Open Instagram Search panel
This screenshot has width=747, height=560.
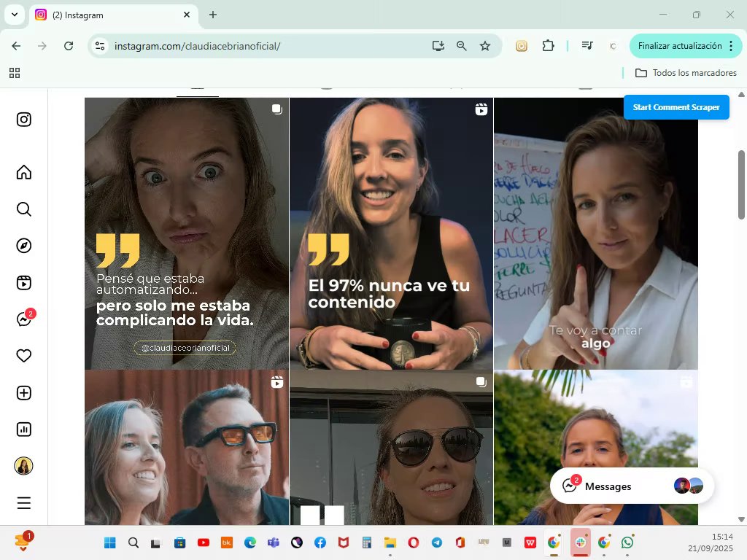click(24, 209)
